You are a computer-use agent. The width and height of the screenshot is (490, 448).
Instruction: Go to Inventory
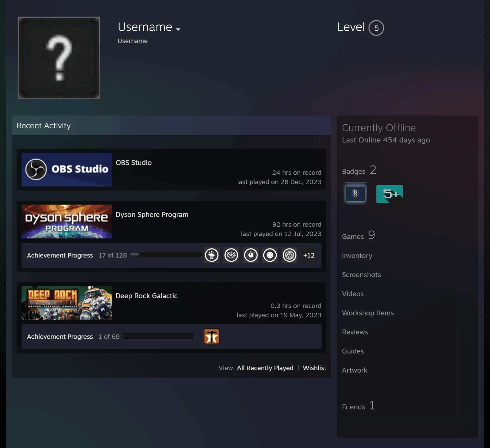[x=357, y=256]
